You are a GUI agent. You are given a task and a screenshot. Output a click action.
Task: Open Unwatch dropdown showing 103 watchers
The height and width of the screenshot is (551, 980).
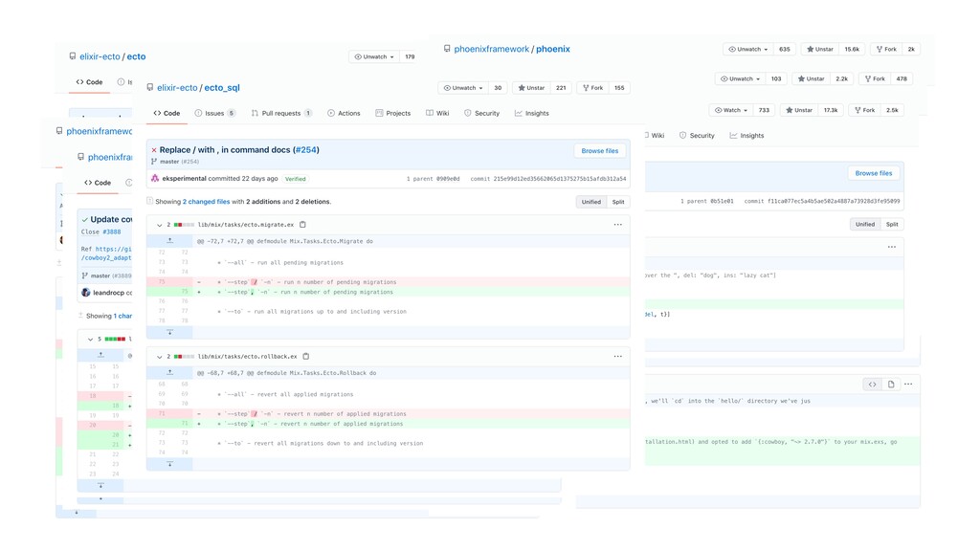click(x=740, y=78)
